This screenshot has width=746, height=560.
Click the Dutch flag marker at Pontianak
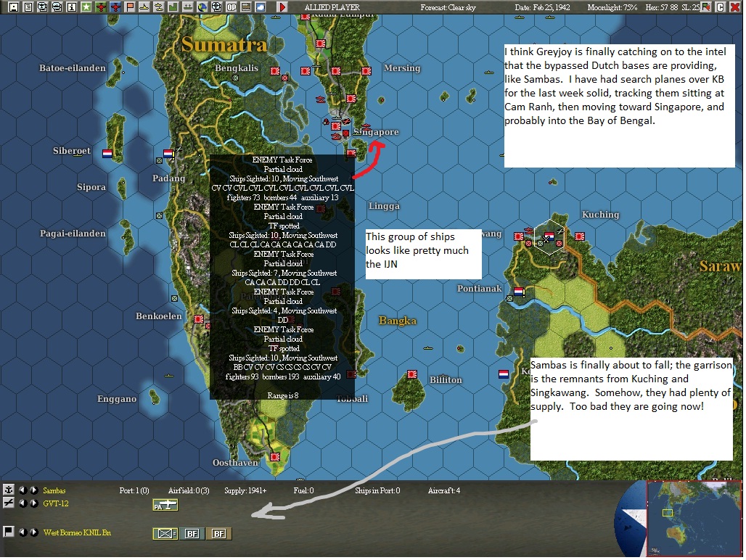519,292
